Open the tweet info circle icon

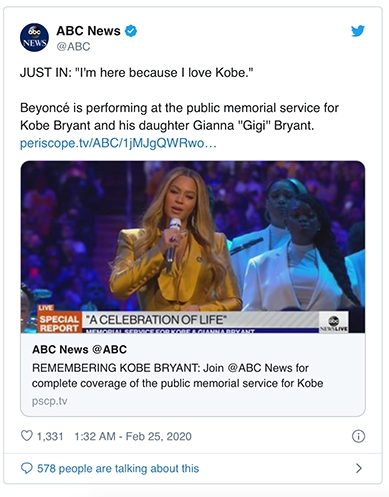click(x=358, y=436)
